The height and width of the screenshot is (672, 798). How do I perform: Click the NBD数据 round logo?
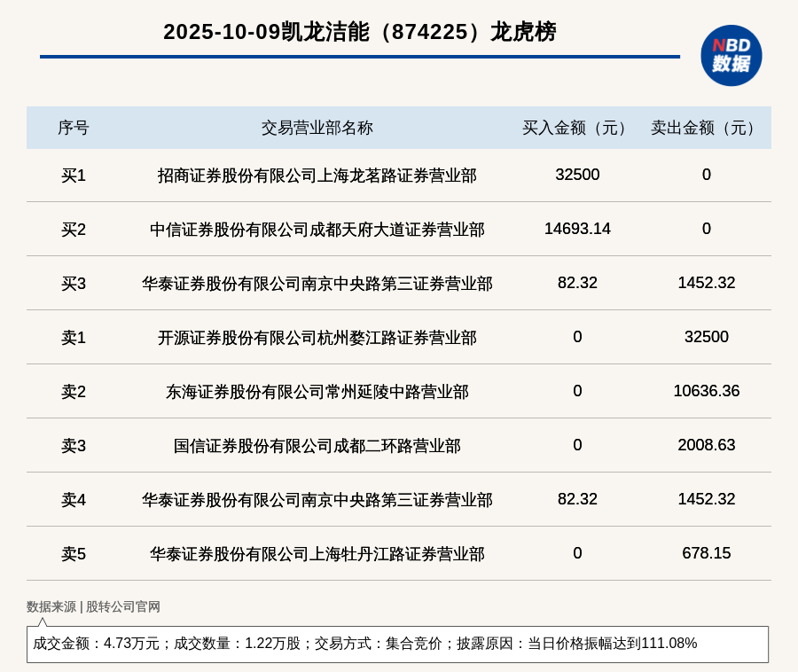point(731,55)
